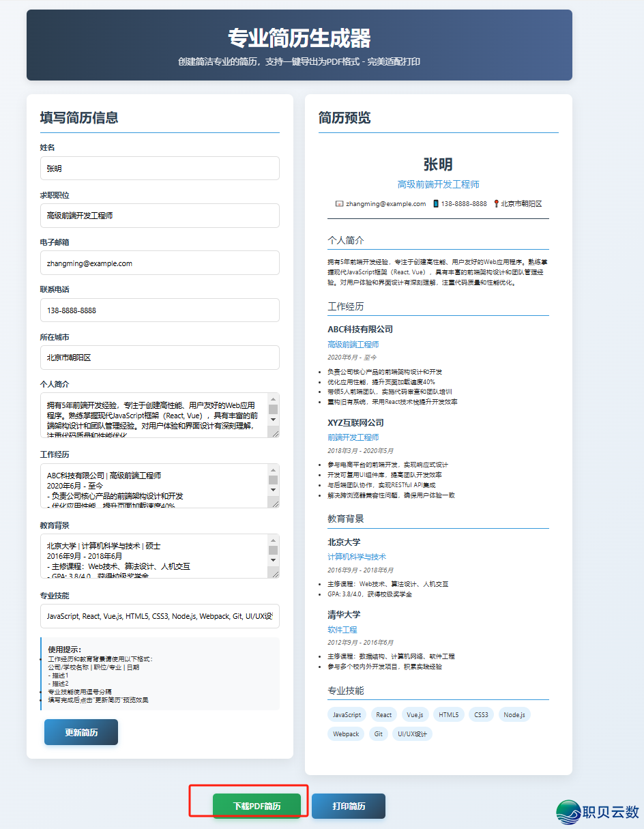Click the 使用提示 heading
The height and width of the screenshot is (829, 644).
[x=65, y=650]
